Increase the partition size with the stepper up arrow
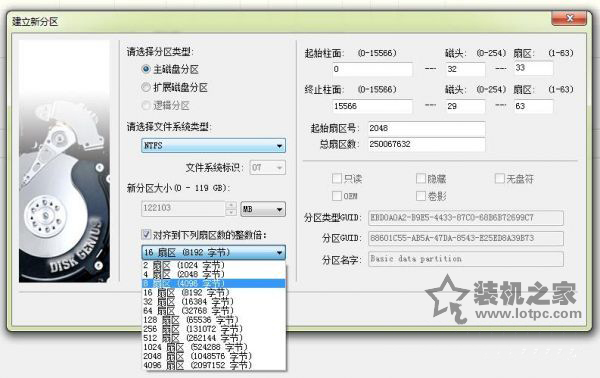 pyautogui.click(x=231, y=205)
